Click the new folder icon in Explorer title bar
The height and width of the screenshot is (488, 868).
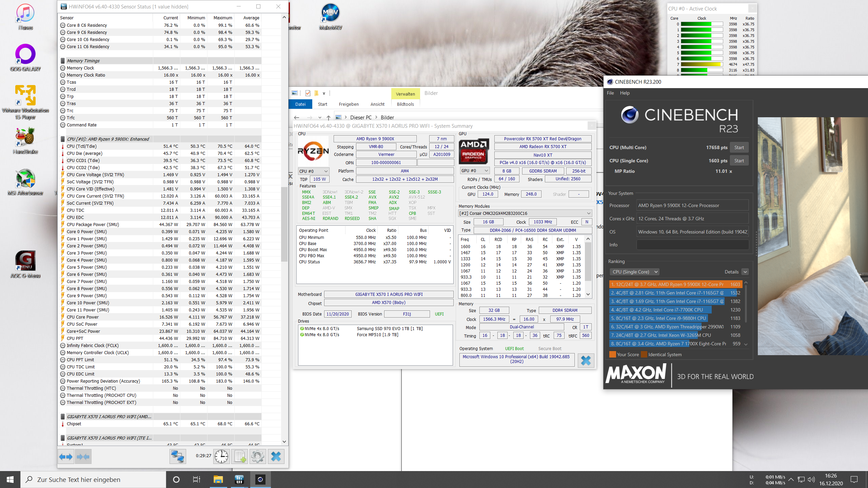(x=316, y=93)
